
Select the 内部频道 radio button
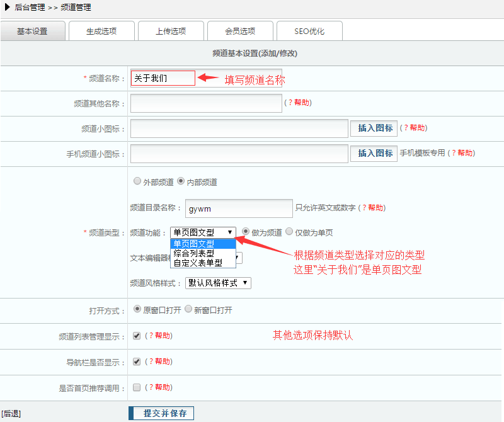coord(181,181)
